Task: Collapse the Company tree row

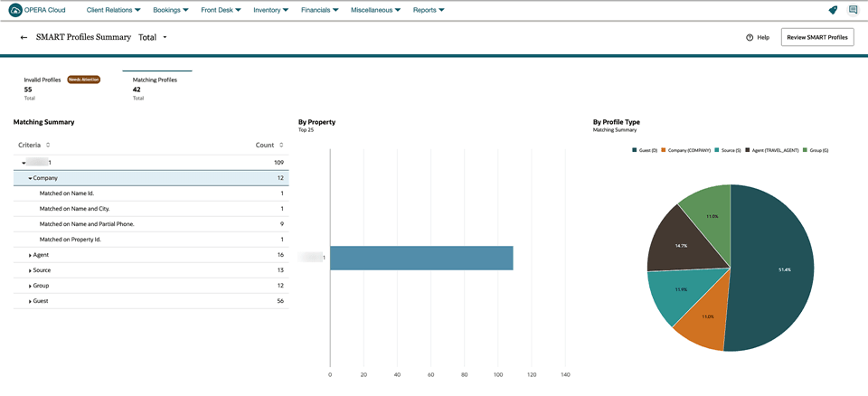Action: tap(31, 178)
